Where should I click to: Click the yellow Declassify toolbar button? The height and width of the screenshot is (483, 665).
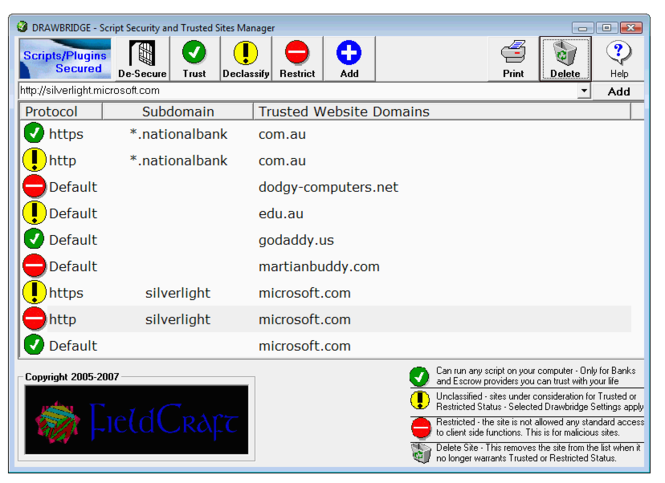coord(246,59)
